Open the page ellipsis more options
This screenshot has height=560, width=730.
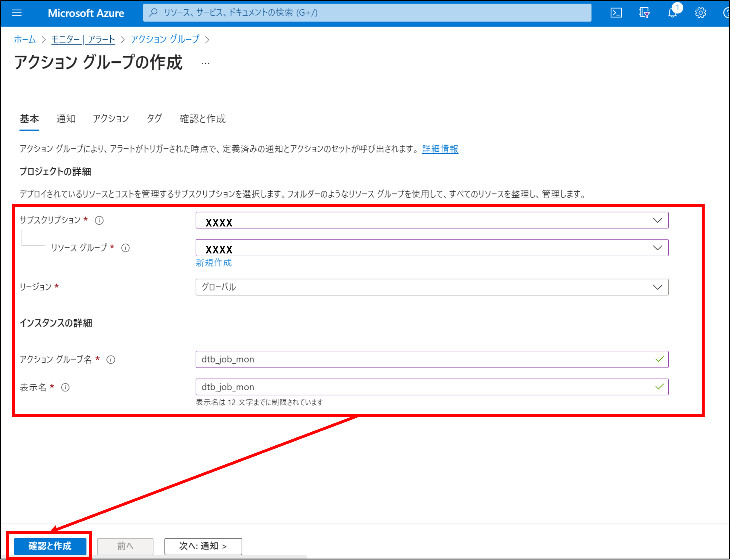(205, 63)
